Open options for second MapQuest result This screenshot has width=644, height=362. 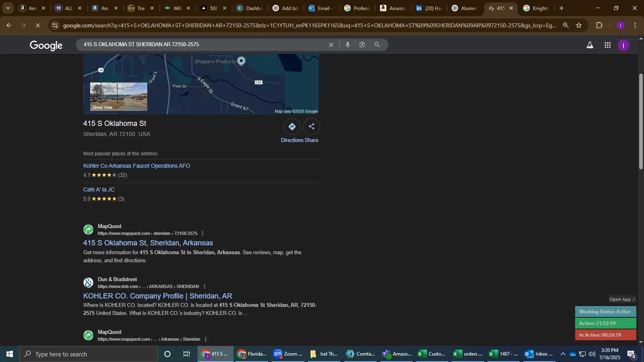206,339
